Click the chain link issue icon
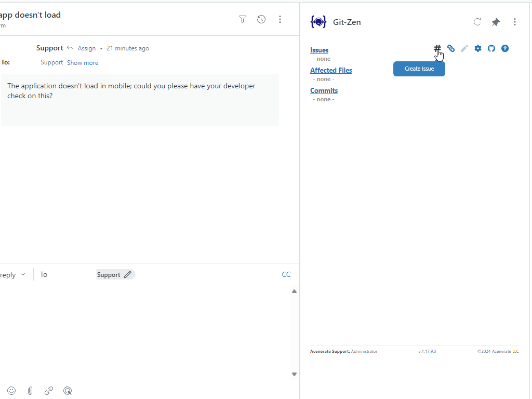 451,48
